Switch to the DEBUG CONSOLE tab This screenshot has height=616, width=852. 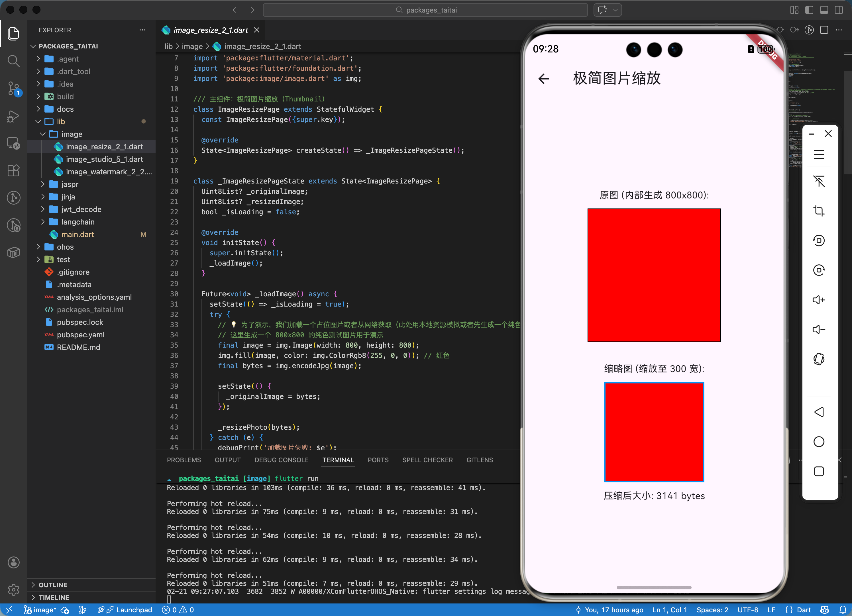281,460
